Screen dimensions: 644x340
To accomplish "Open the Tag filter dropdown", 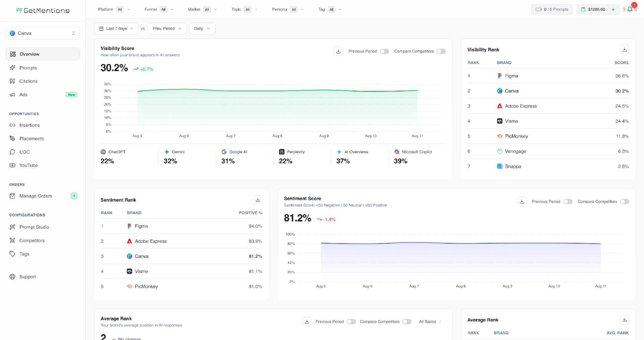I will (330, 9).
